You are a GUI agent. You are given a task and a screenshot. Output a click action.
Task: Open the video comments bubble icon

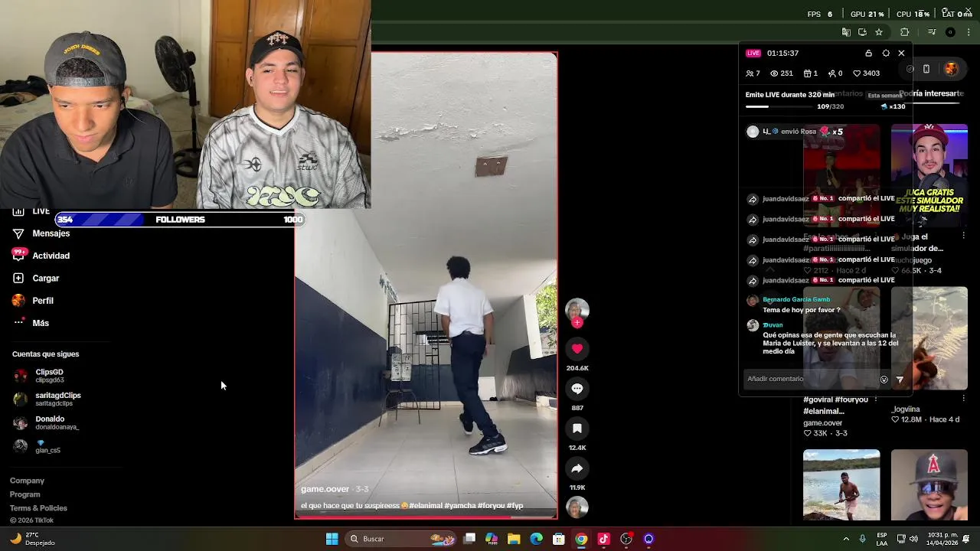(577, 389)
